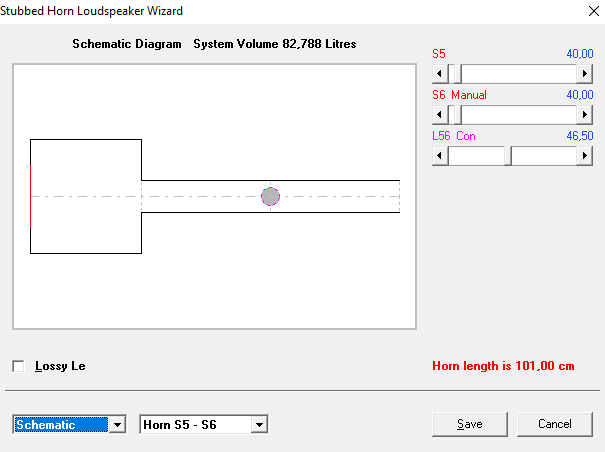Viewport: 605px width, 452px height.
Task: Click the L56 Con slider thumb
Action: pyautogui.click(x=508, y=156)
